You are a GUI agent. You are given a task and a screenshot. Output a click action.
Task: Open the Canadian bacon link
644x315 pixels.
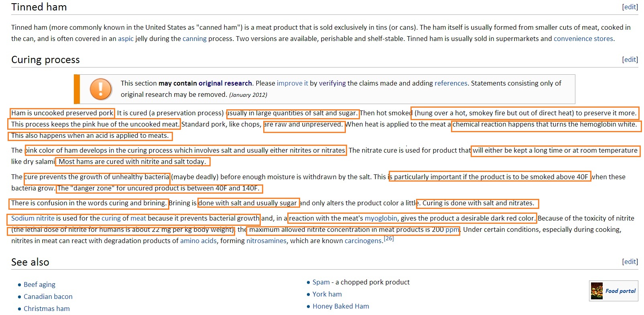point(48,297)
